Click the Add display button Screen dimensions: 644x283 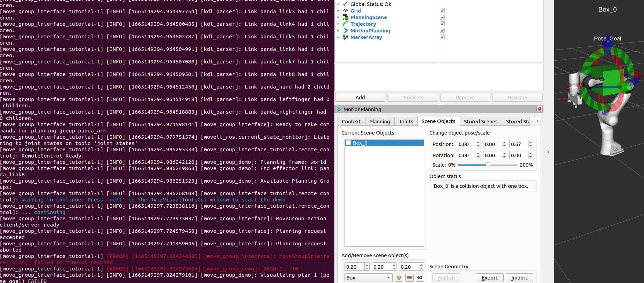[x=360, y=98]
